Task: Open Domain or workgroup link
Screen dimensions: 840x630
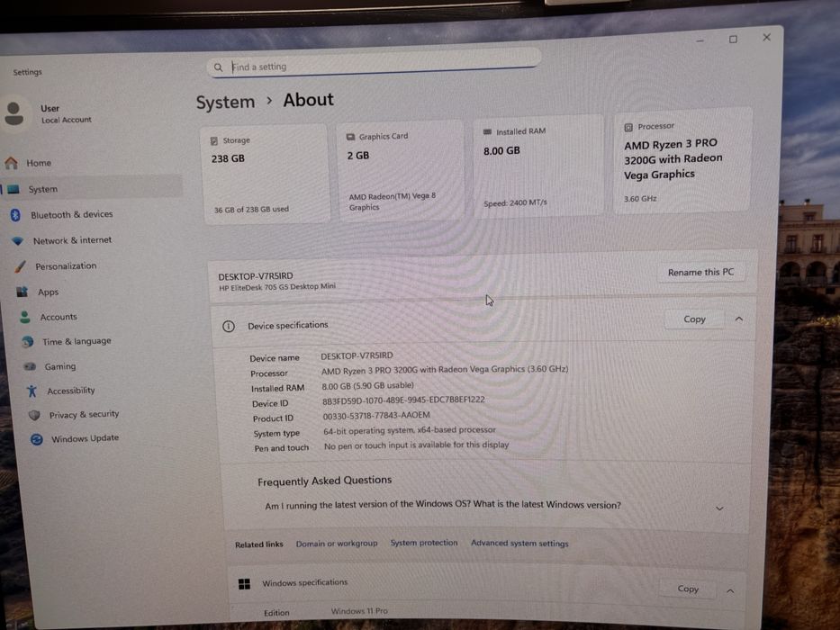Action: tap(337, 544)
